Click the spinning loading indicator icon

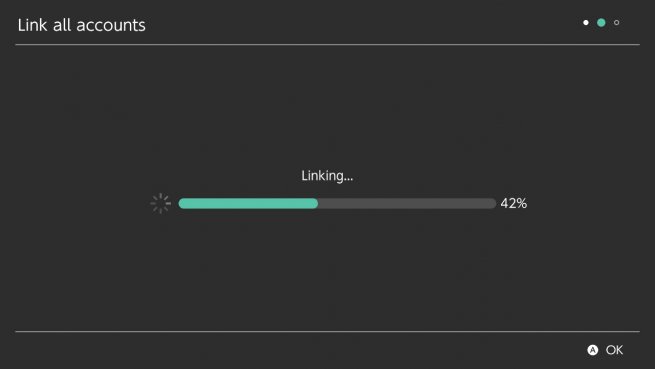[x=161, y=204]
